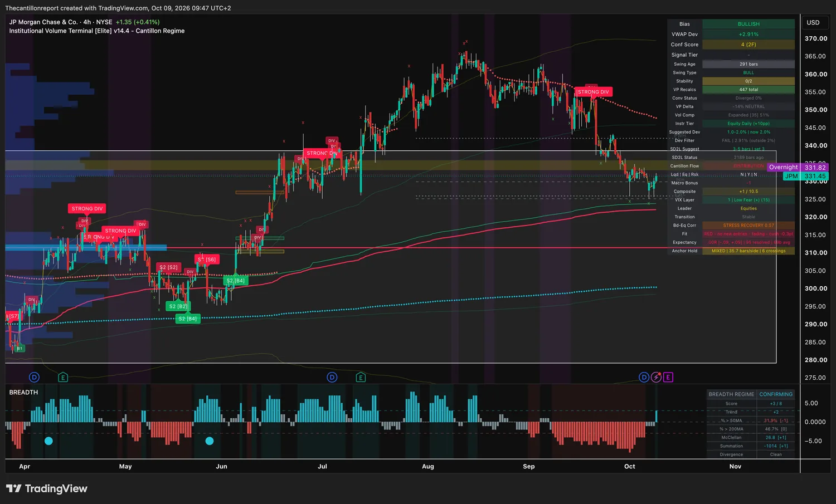Click the first cyan breadth dot in April
This screenshot has width=836, height=504.
point(48,441)
